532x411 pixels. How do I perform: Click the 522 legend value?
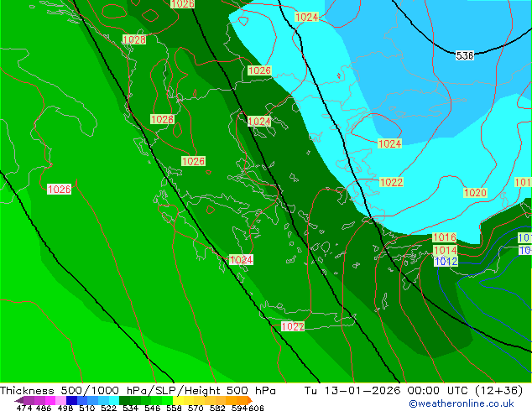click(x=108, y=408)
